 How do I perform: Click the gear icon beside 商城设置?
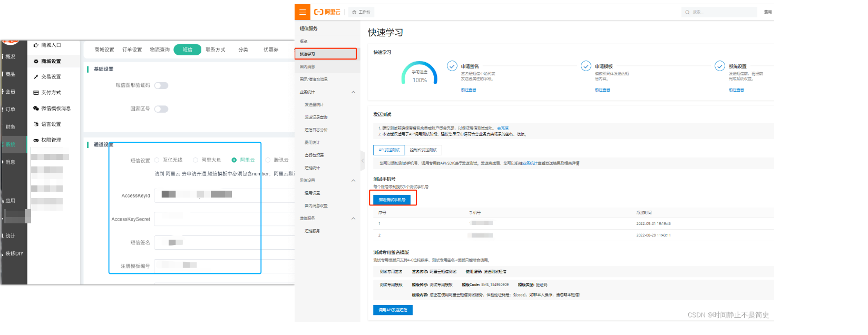36,61
